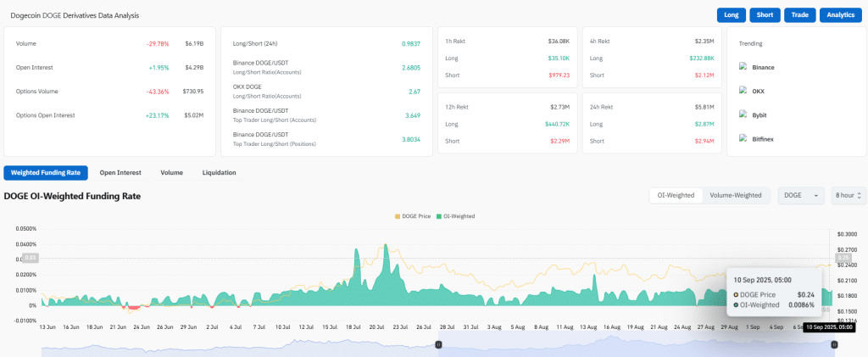Toggle OI-Weighted series in chart legend
Viewport: 868px width, 357px height.
tap(455, 216)
